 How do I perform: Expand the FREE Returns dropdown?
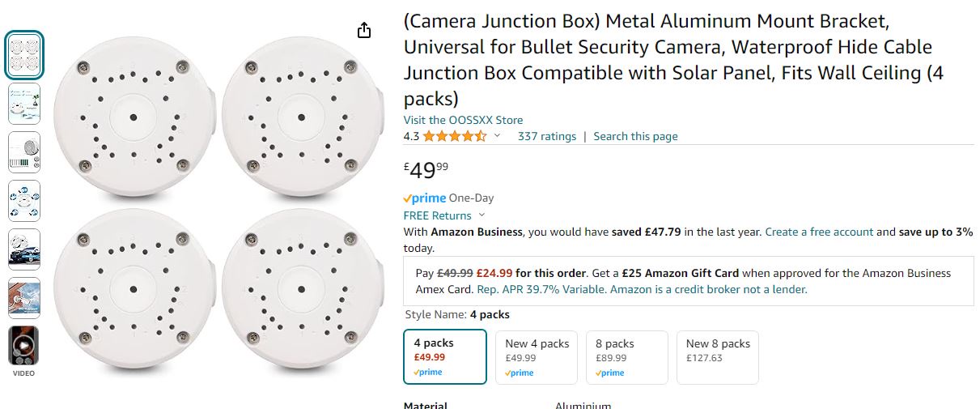[x=482, y=215]
